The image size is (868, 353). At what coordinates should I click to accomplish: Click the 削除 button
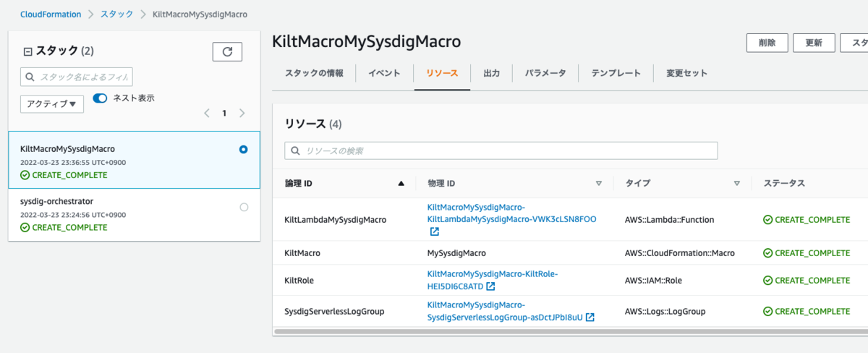tap(767, 43)
